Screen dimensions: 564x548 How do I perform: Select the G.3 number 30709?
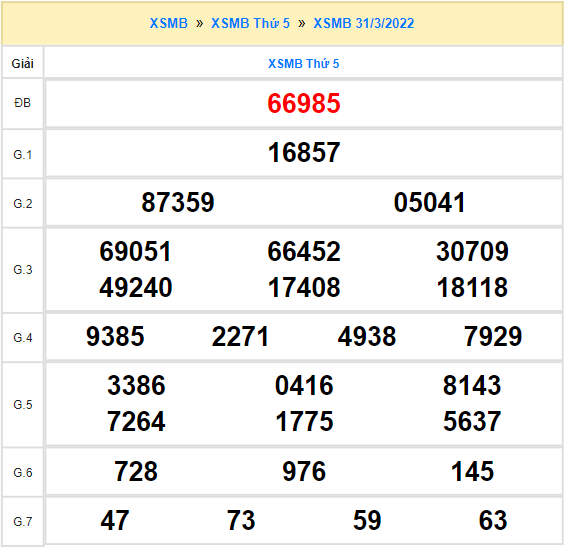pyautogui.click(x=472, y=251)
